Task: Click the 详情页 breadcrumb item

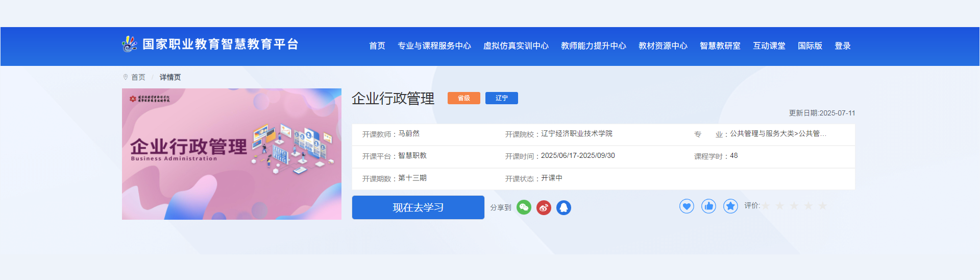Action: [170, 77]
